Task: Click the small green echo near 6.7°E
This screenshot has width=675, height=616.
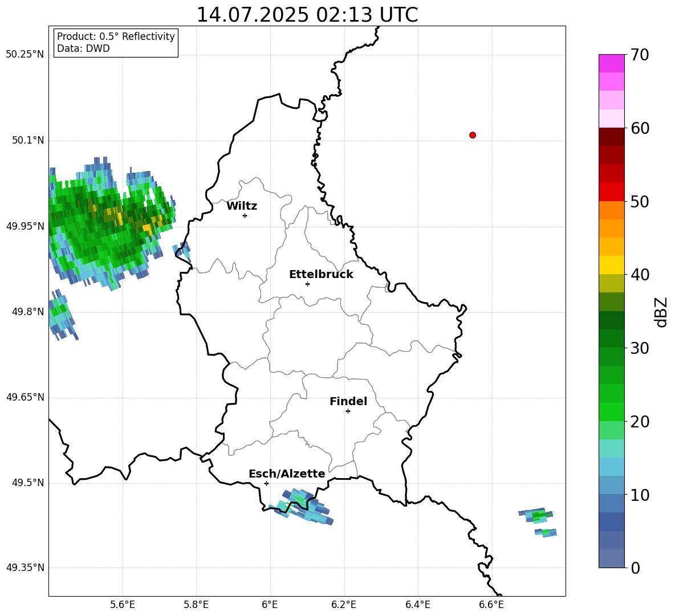Action: (x=536, y=515)
